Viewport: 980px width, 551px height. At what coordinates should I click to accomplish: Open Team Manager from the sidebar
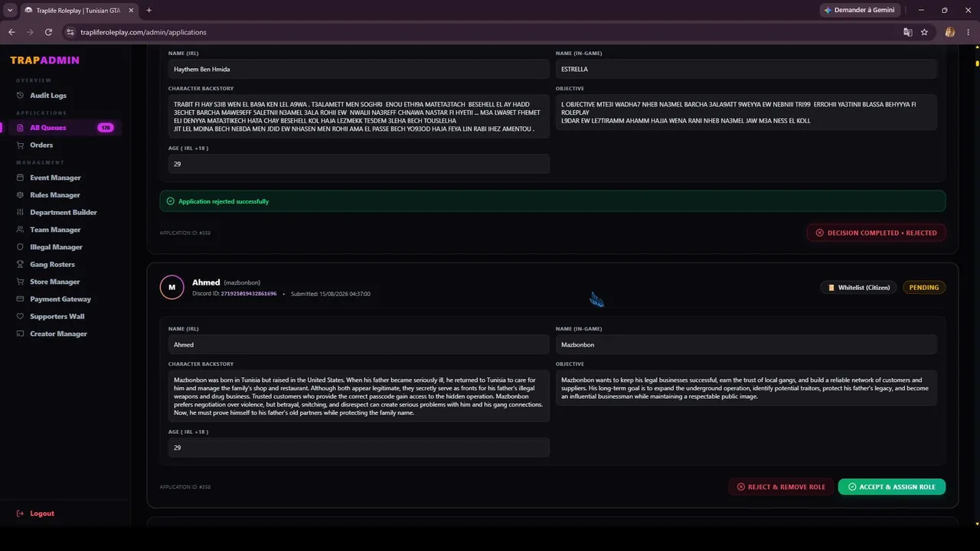coord(55,230)
